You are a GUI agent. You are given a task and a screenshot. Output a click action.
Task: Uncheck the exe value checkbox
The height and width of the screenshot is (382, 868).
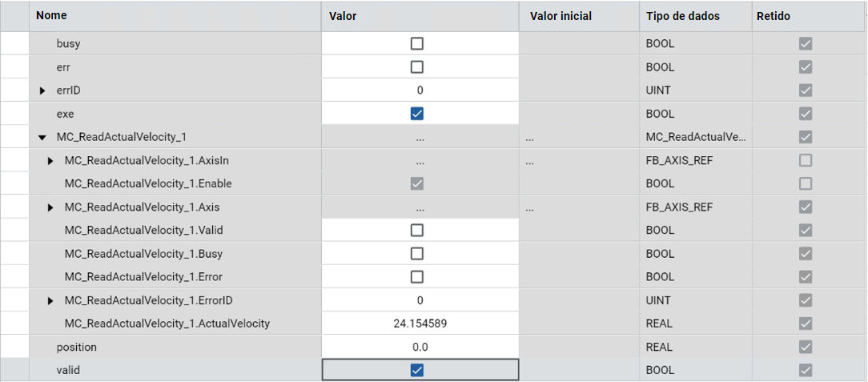click(416, 114)
